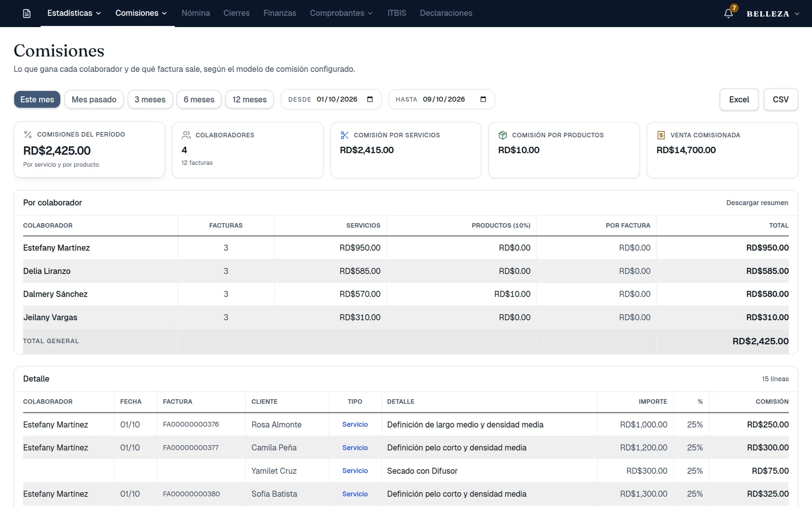This screenshot has height=508, width=812.
Task: Click the HASTA date field
Action: tap(442, 99)
